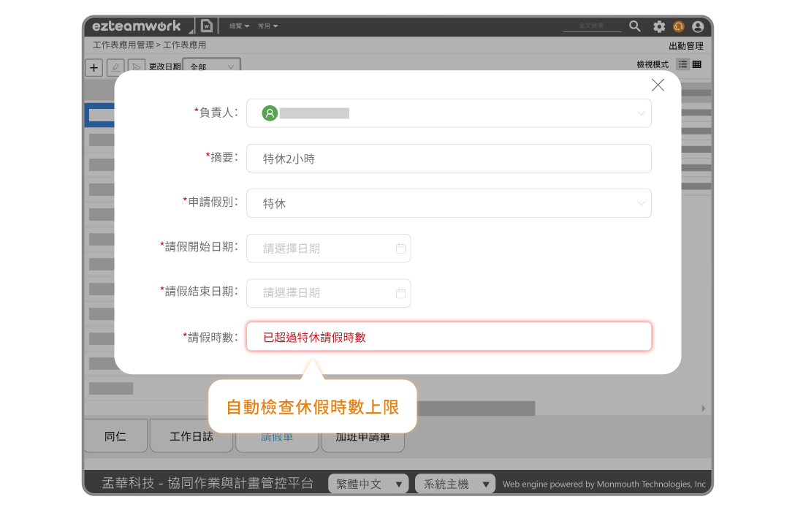Switch to grid table view icon
This screenshot has width=795, height=532.
click(x=697, y=64)
